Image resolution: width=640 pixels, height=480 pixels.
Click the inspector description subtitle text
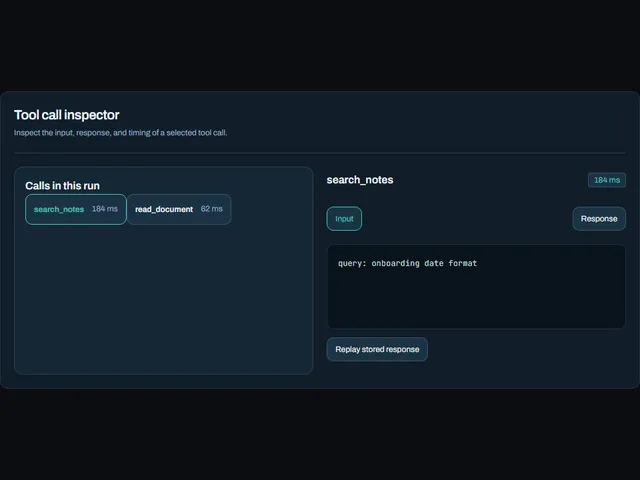120,133
